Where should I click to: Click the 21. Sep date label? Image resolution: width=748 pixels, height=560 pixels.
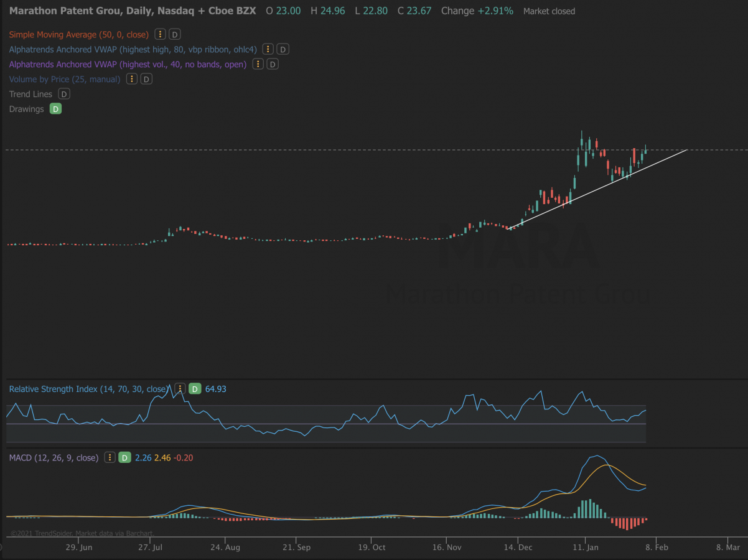[x=296, y=548]
